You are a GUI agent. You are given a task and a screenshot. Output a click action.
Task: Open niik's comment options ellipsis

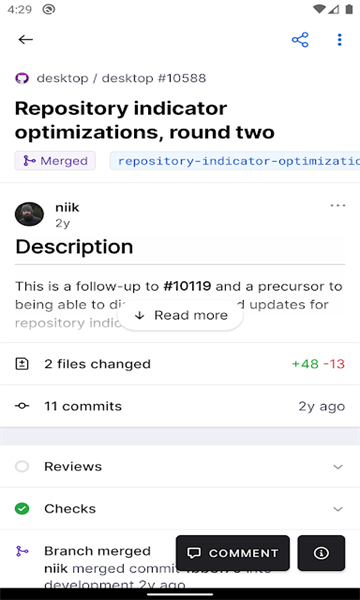(x=338, y=206)
